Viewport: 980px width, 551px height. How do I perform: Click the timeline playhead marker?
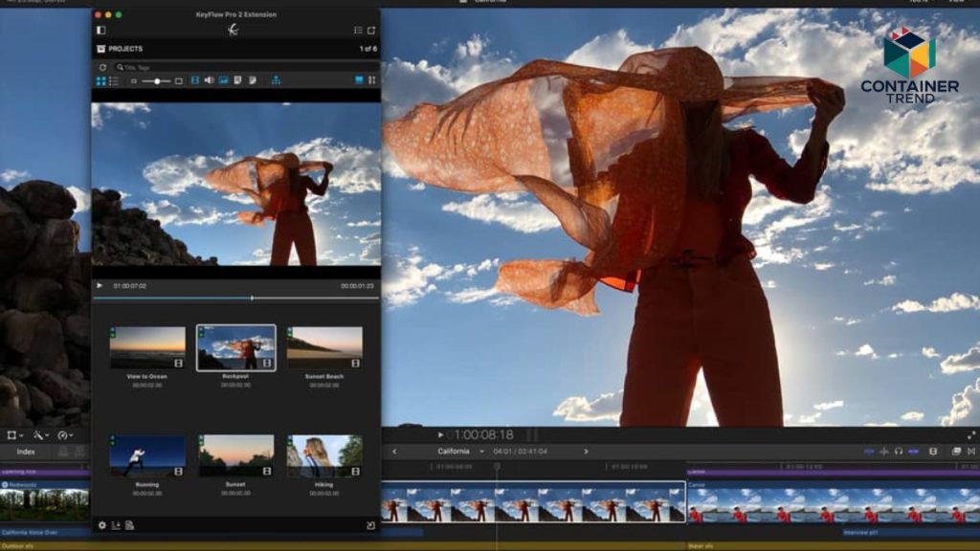pos(497,466)
